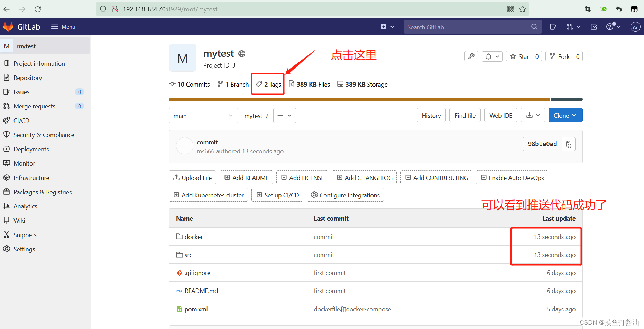Open the pom.xml file
Image resolution: width=644 pixels, height=329 pixels.
point(196,309)
